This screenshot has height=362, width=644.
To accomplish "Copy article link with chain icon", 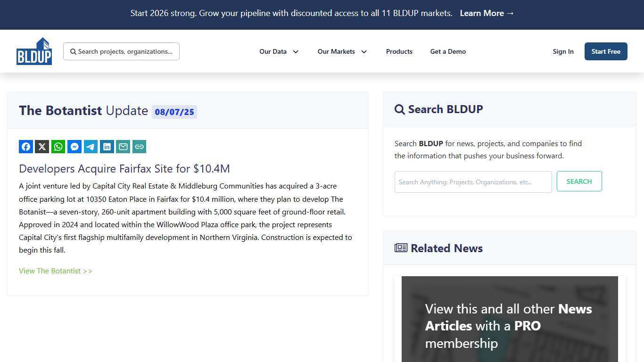I will point(139,147).
